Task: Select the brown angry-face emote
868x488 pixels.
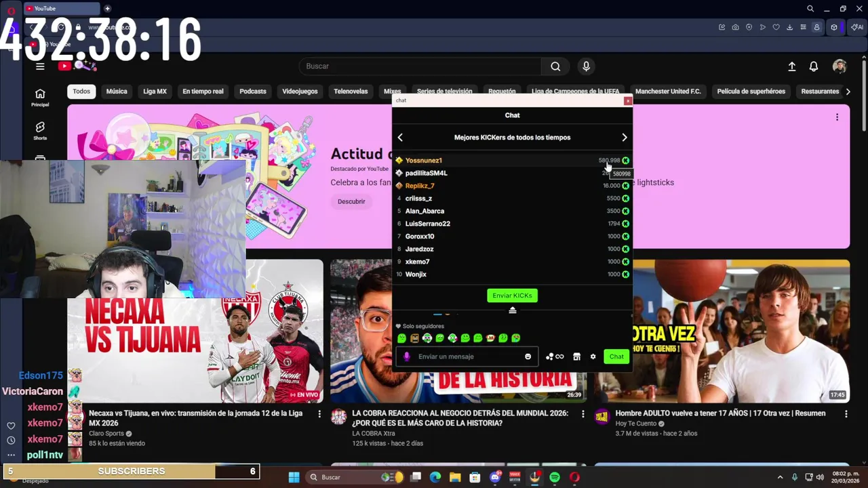Action: [414, 338]
